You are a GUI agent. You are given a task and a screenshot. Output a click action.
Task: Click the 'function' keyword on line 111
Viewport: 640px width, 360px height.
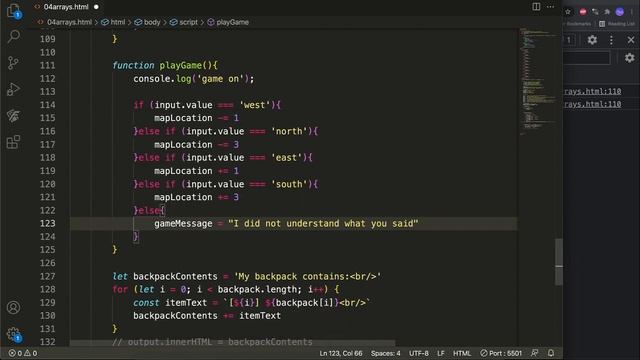(133, 65)
